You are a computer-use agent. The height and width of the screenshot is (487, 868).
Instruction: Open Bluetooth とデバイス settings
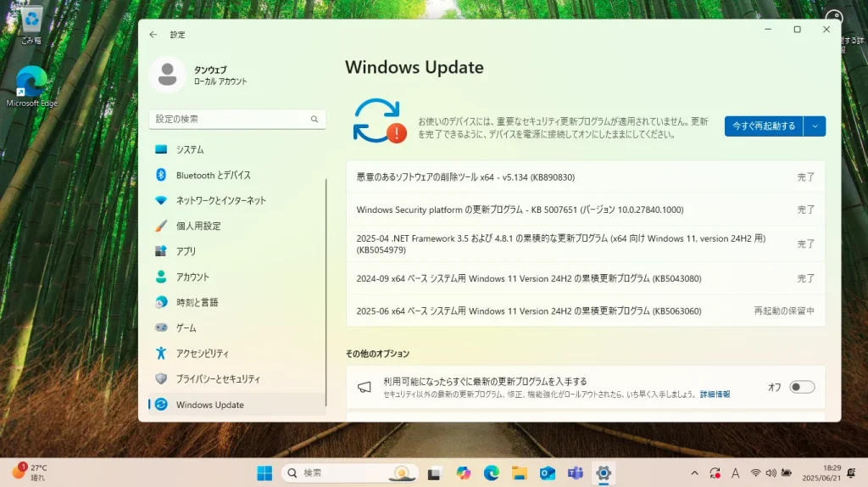[237, 175]
